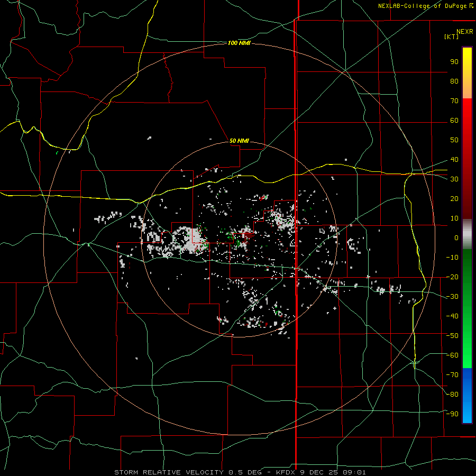
Task: Click the [KT] units label
Action: point(452,36)
